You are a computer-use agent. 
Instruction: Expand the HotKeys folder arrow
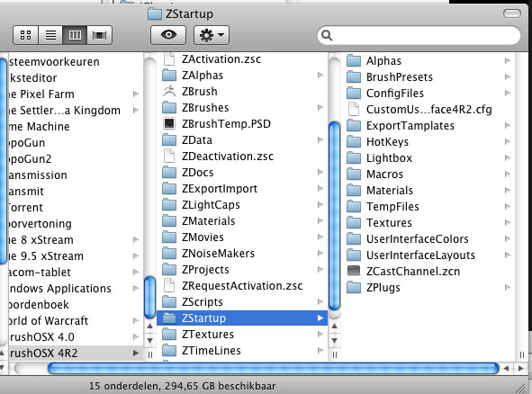508,142
